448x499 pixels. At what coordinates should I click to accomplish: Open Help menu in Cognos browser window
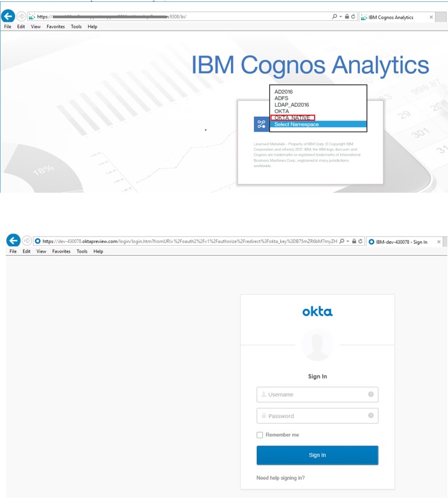tap(93, 27)
